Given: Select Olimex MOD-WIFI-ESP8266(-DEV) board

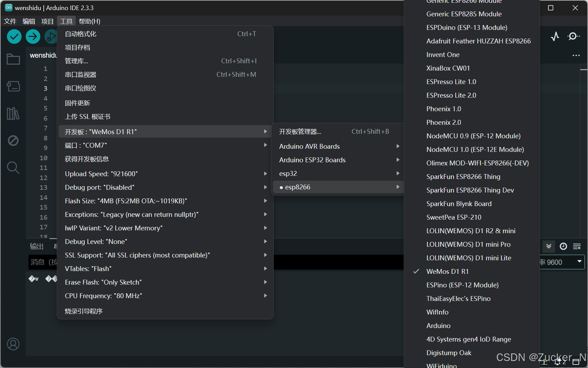Looking at the screenshot, I should [472, 163].
